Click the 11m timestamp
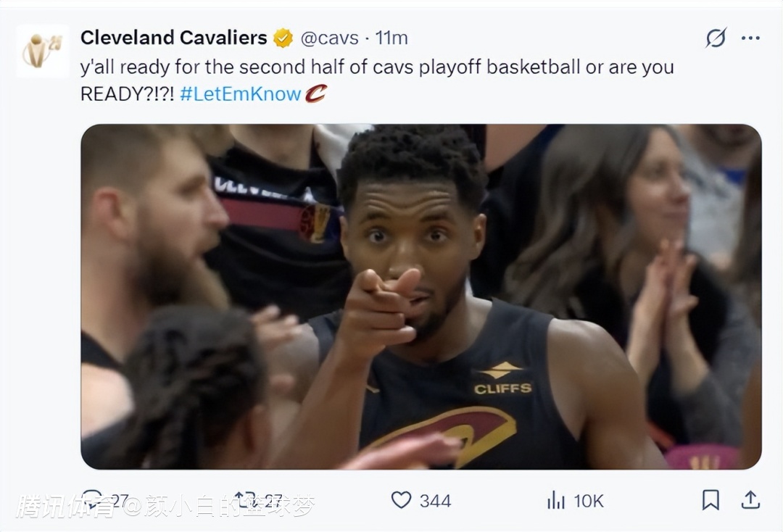Image resolution: width=783 pixels, height=532 pixels. point(391,38)
